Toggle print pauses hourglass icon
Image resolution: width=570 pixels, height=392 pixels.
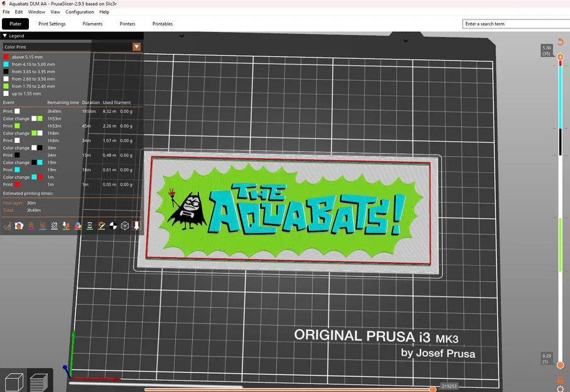click(x=89, y=226)
